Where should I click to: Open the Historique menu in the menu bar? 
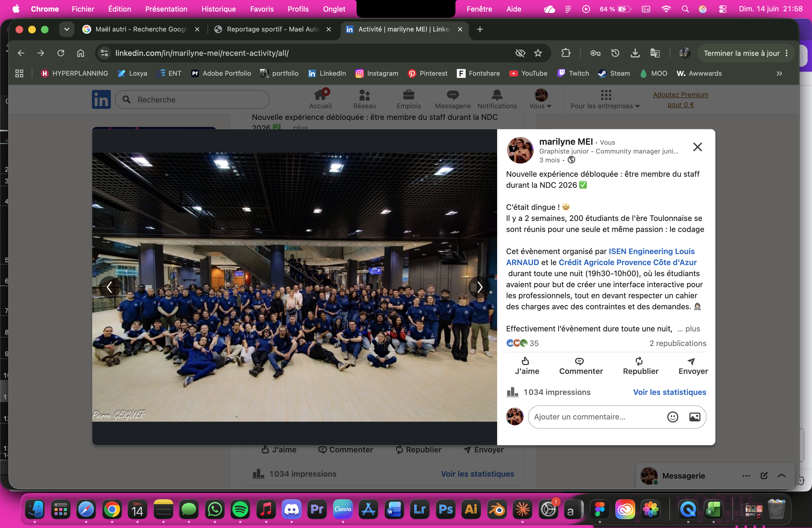click(218, 9)
